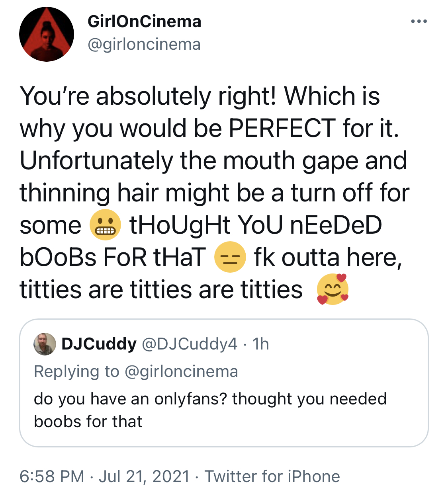Click the Jul 21, 2021 date

(x=144, y=476)
